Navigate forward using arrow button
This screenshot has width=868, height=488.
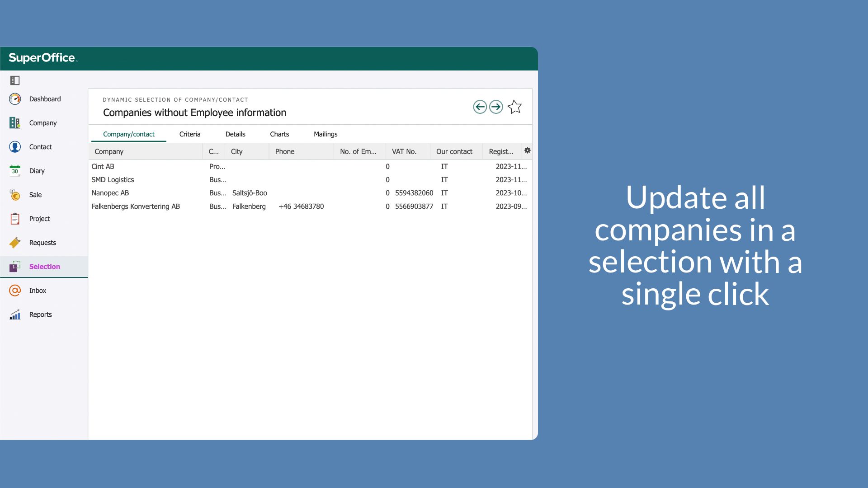[x=495, y=107]
